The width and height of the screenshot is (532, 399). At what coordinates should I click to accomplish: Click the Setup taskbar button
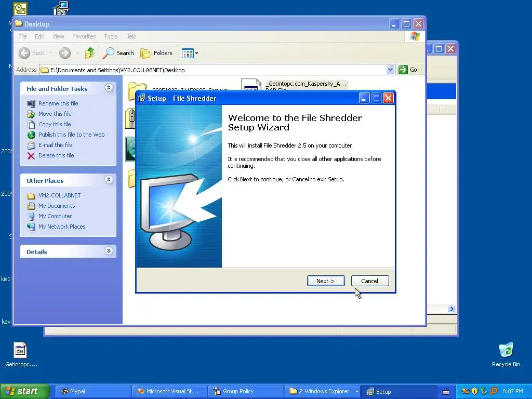398,392
